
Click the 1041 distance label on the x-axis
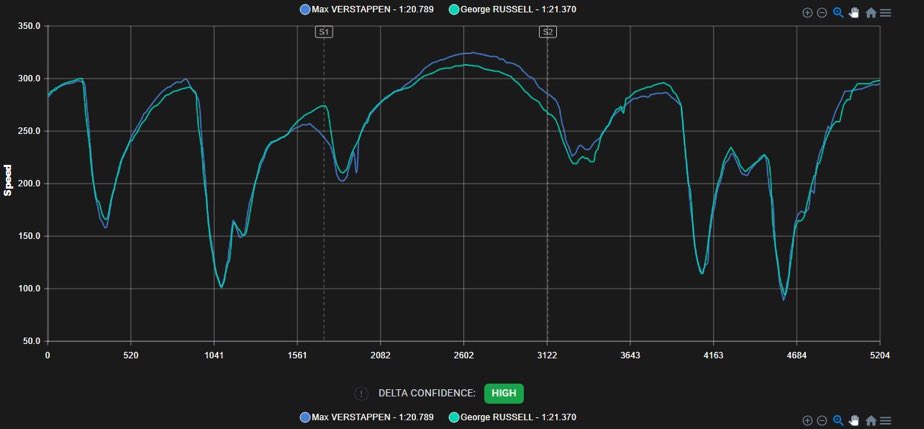[x=214, y=355]
